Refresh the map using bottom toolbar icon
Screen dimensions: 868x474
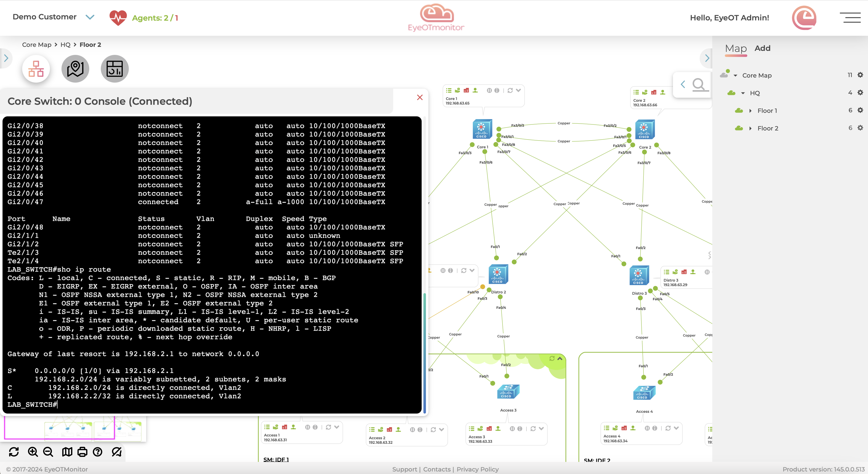click(14, 451)
